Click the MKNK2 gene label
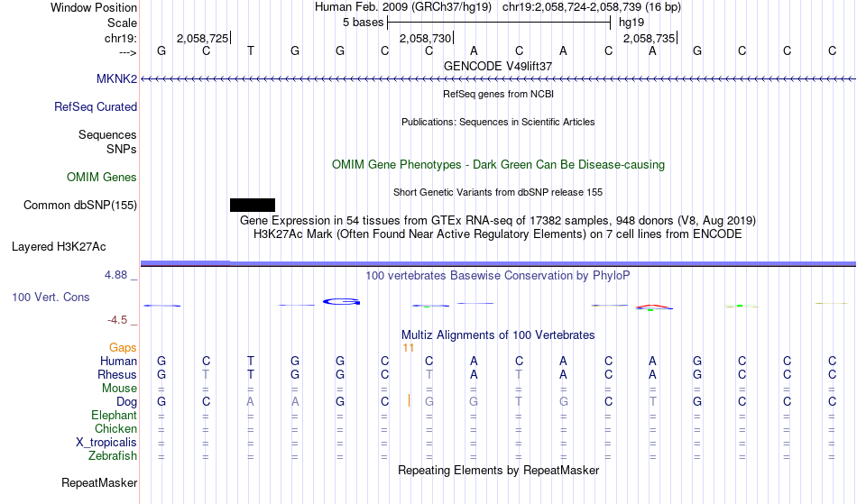The width and height of the screenshot is (857, 504). click(x=116, y=78)
